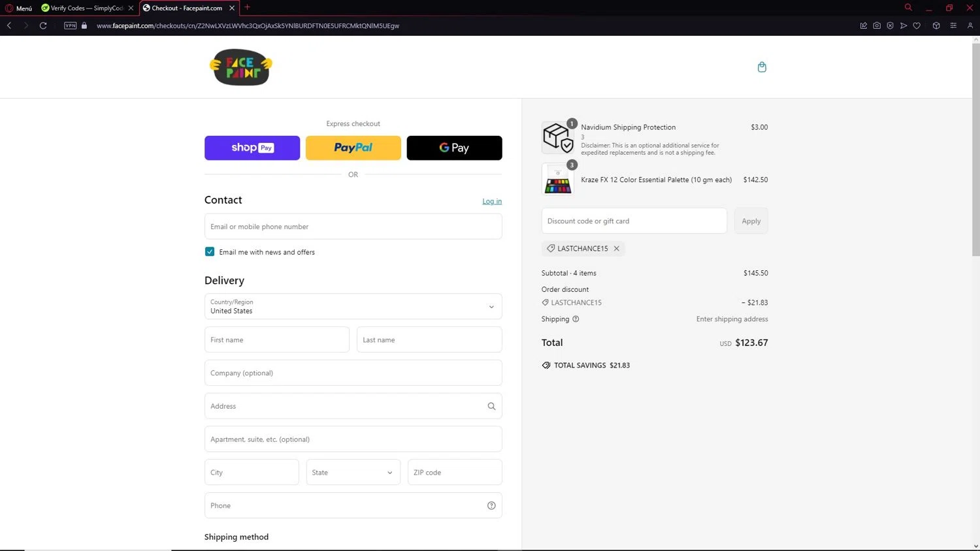Open the Opera Menu button
Image resolution: width=980 pixels, height=551 pixels.
point(18,8)
